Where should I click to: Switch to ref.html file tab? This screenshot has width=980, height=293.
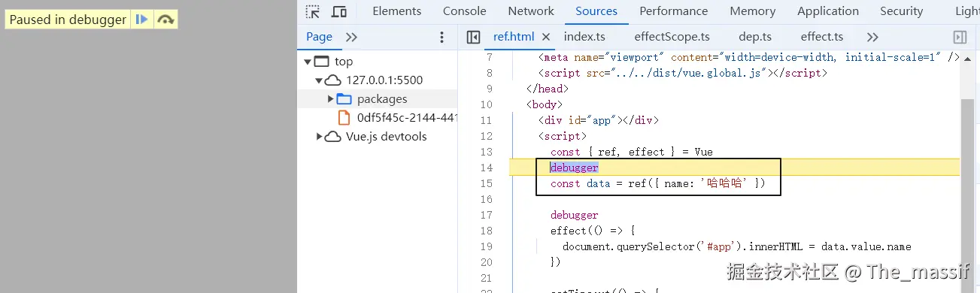(514, 37)
